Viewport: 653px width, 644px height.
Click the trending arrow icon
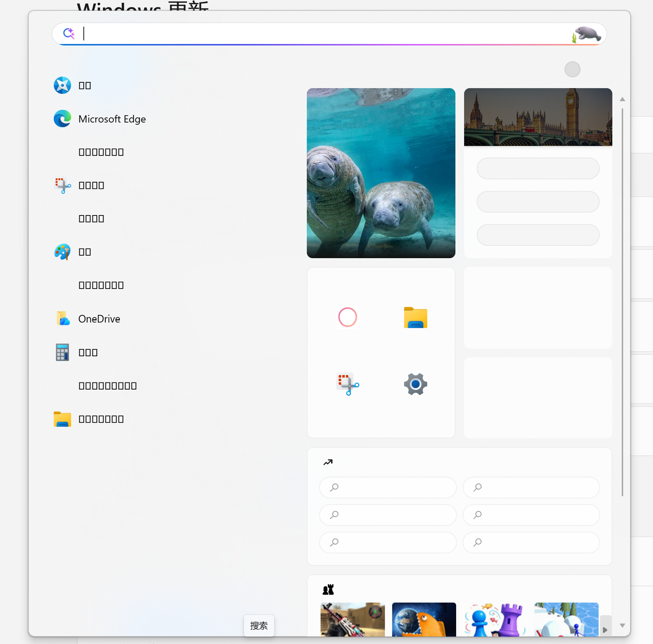tap(328, 462)
